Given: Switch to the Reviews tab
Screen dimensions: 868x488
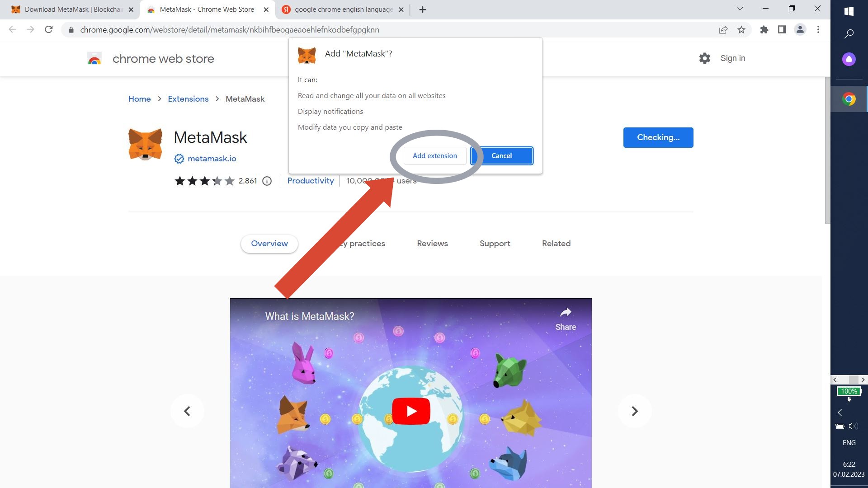Looking at the screenshot, I should [432, 244].
